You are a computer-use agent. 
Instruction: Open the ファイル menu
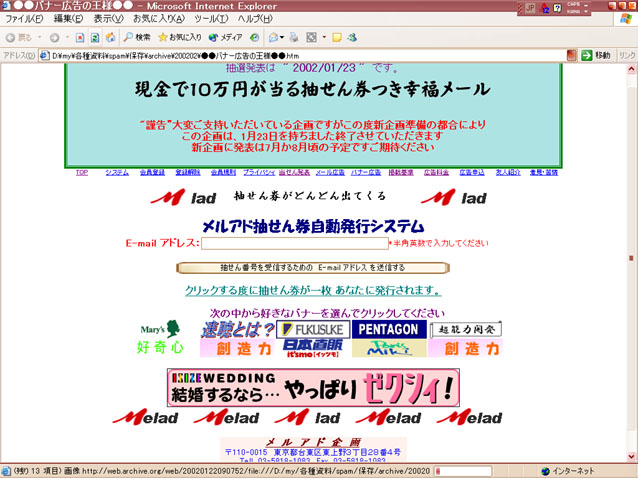[24, 19]
